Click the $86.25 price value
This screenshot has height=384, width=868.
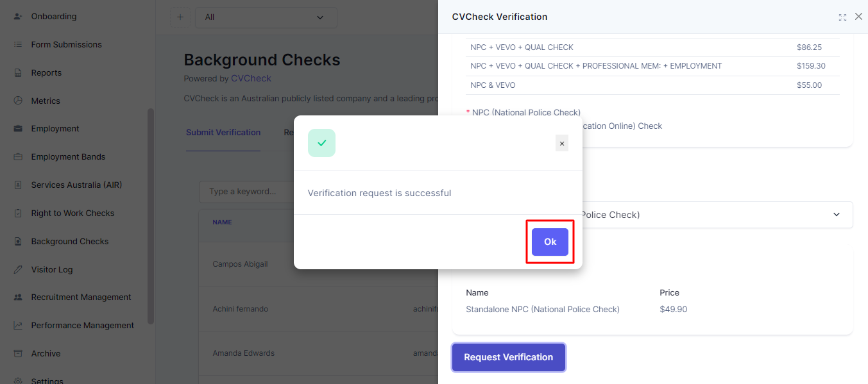click(809, 47)
